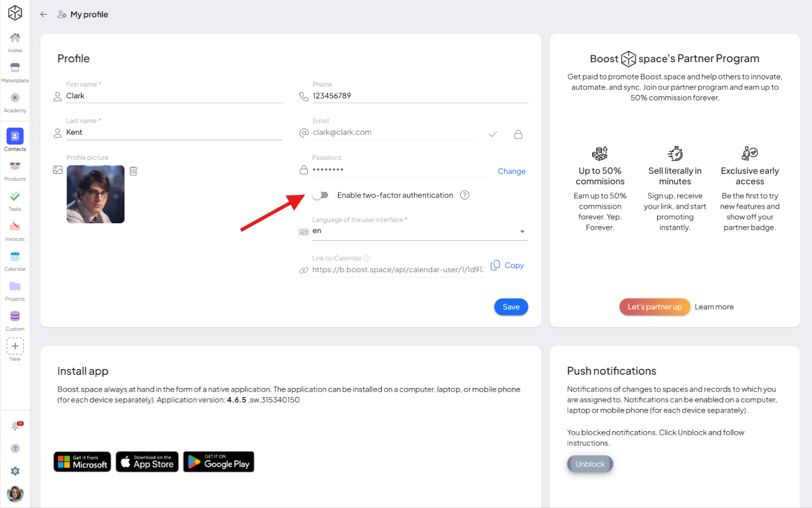Go to Academy in the sidebar
This screenshot has height=508, width=812.
[x=15, y=98]
